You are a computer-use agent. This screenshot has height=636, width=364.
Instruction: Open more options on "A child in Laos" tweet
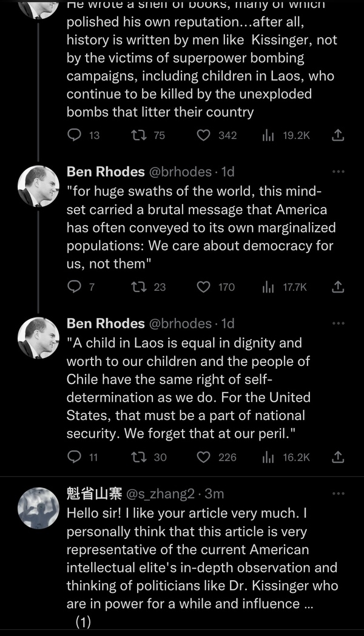pos(339,323)
